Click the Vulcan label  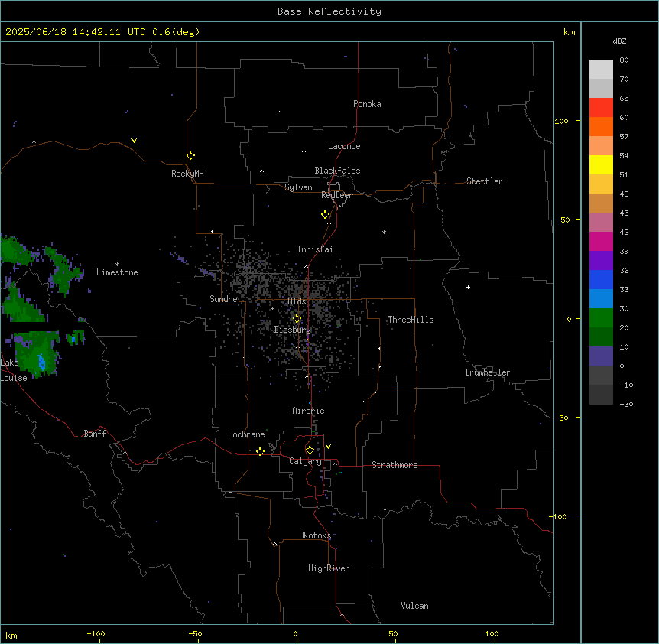pos(414,606)
